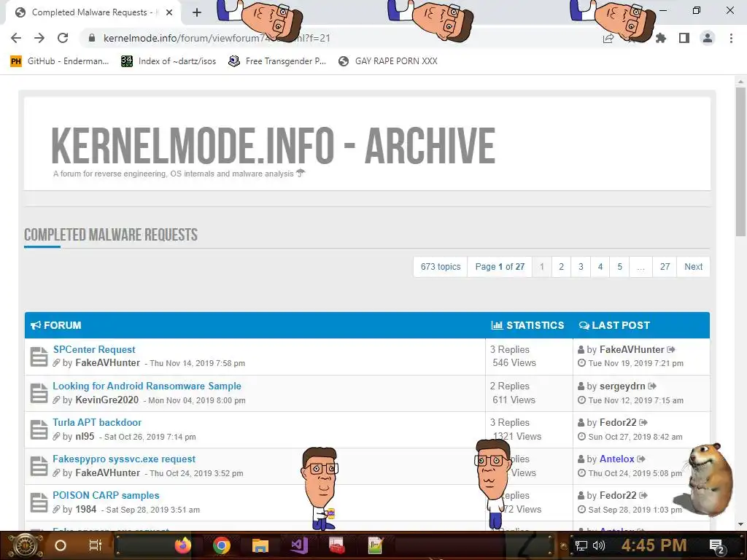This screenshot has width=747, height=560.
Task: Open the Chrome profile avatar
Action: point(708,38)
